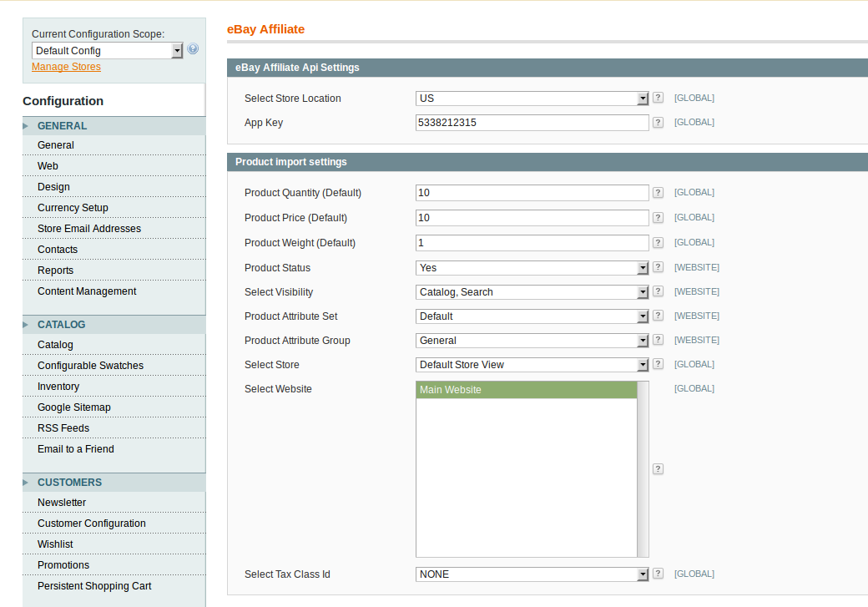Open Currency Setup configuration section
The height and width of the screenshot is (607, 868).
[x=73, y=208]
